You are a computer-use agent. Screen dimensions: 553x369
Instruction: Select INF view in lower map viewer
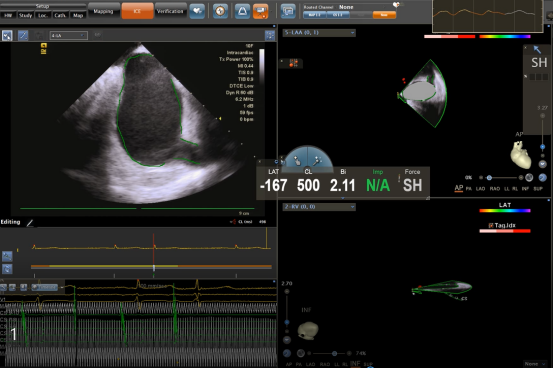pos(355,363)
